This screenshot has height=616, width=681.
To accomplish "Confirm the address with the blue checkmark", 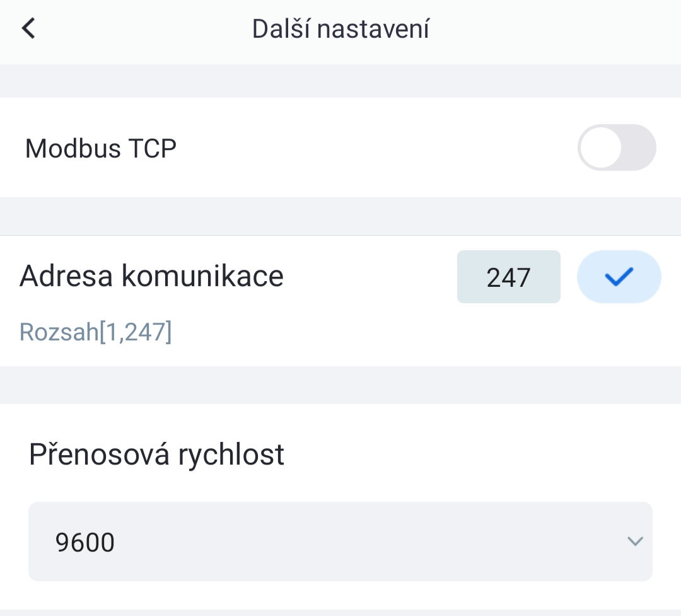I will 619,277.
